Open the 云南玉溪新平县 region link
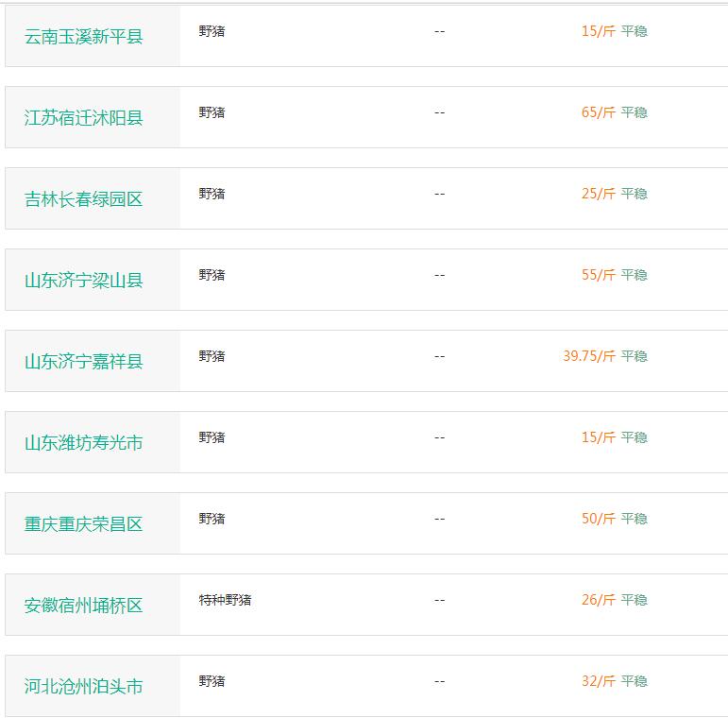Image resolution: width=728 pixels, height=718 pixels. [84, 36]
